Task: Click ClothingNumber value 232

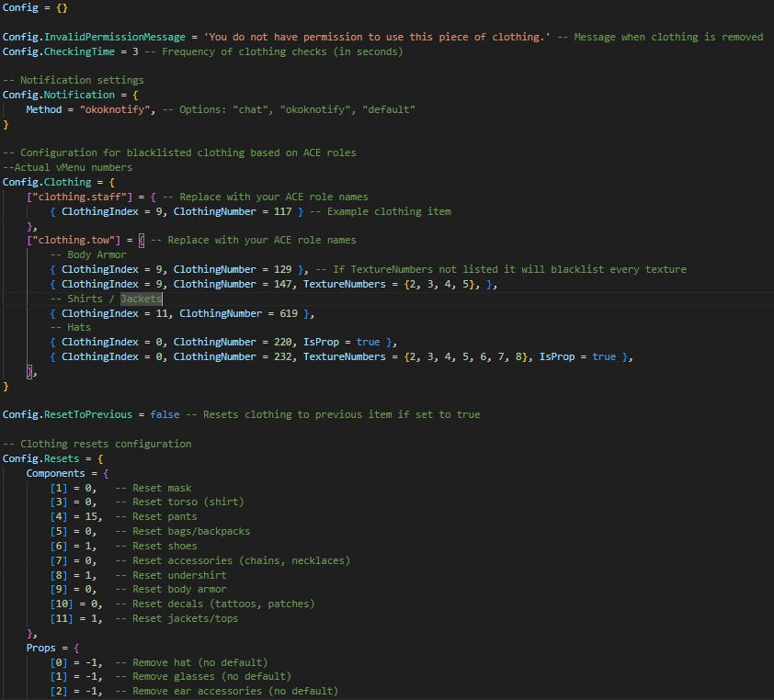Action: pyautogui.click(x=283, y=356)
